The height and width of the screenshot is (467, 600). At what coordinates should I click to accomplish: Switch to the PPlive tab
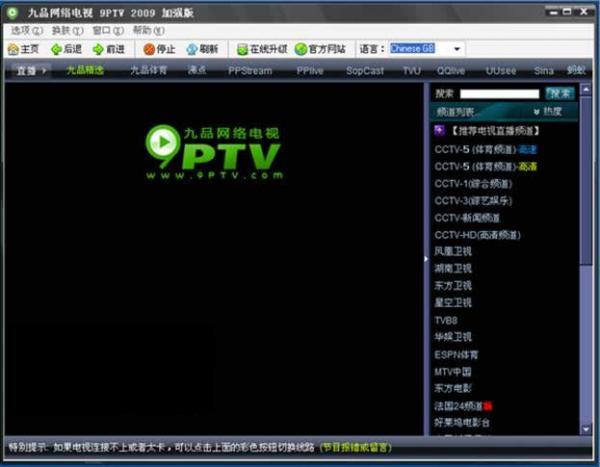[x=310, y=71]
